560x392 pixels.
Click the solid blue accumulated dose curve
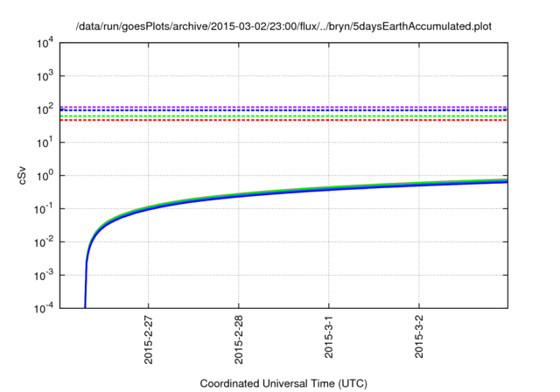[x=283, y=192]
